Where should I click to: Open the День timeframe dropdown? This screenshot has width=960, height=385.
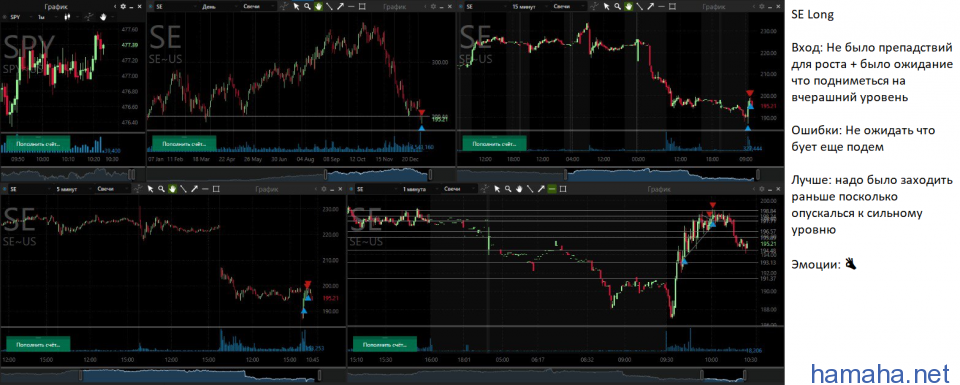coord(219,7)
